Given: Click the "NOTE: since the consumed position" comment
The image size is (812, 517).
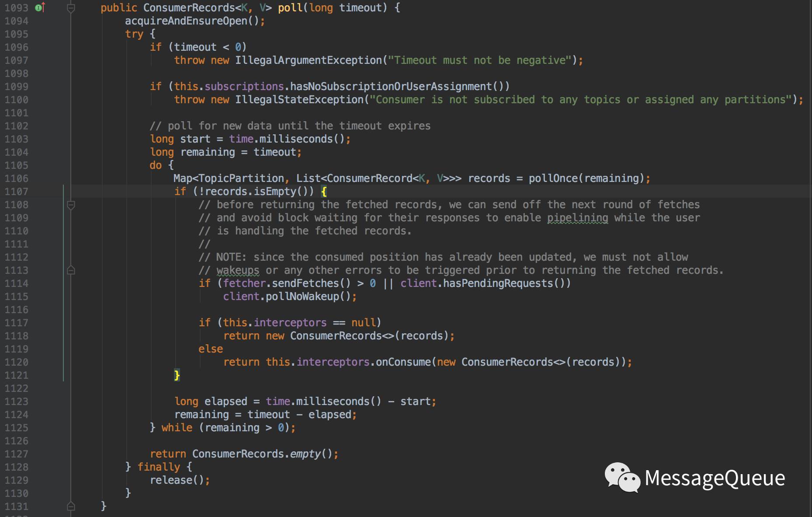Looking at the screenshot, I should click(443, 257).
